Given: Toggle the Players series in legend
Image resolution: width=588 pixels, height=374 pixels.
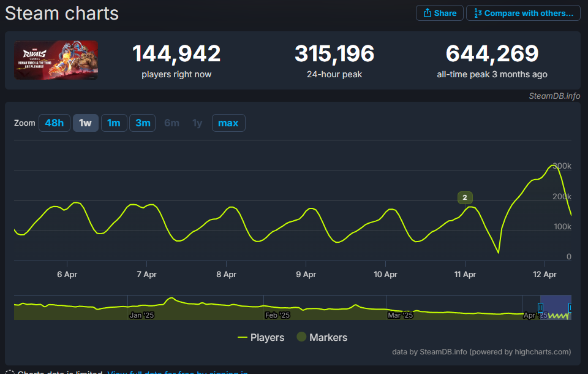Looking at the screenshot, I should coord(261,337).
